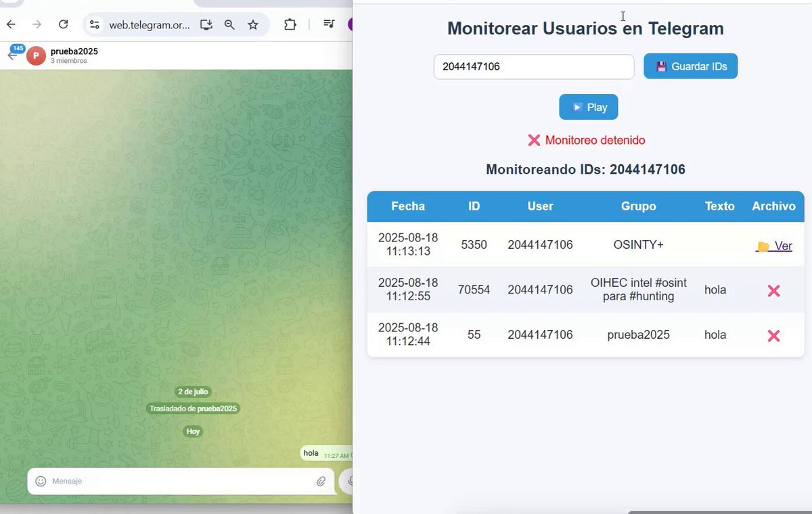Screen dimensions: 812x514
Task: Click the '2 de julio' date badge
Action: [194, 392]
